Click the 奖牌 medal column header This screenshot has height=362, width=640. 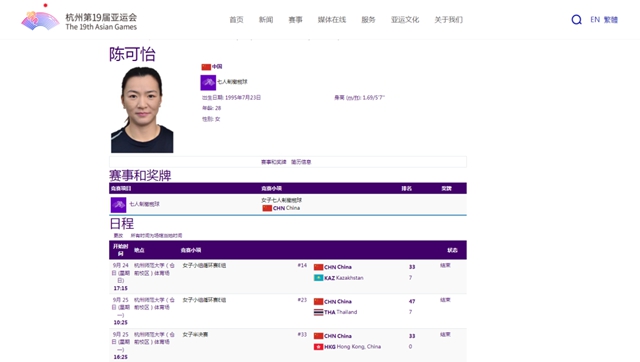[x=447, y=189]
